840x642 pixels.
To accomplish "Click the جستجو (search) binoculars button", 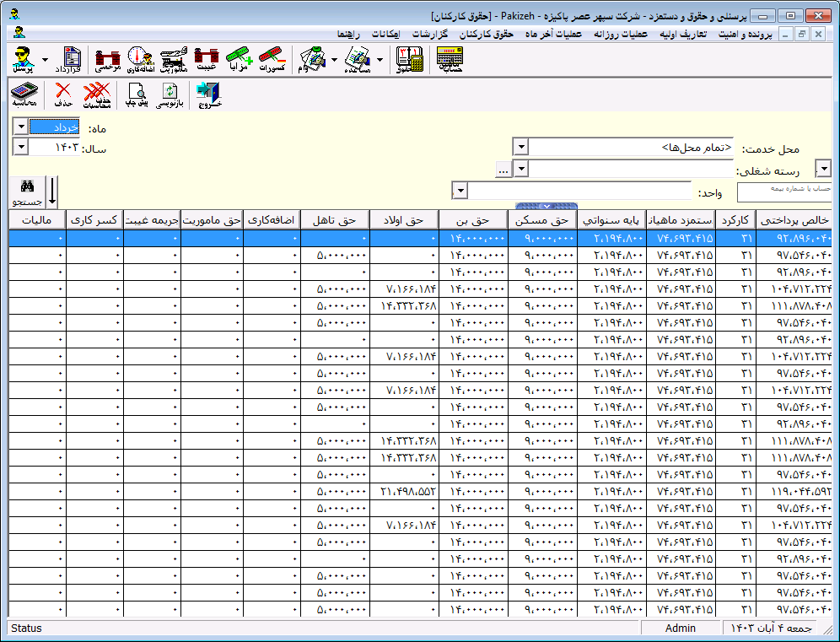I will pyautogui.click(x=27, y=192).
